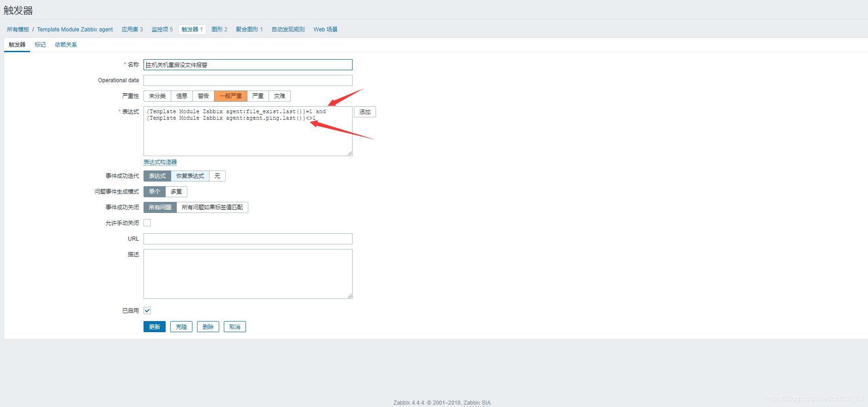Select 单个 problem event generation mode
Screen dimensions: 868x407
coord(155,192)
